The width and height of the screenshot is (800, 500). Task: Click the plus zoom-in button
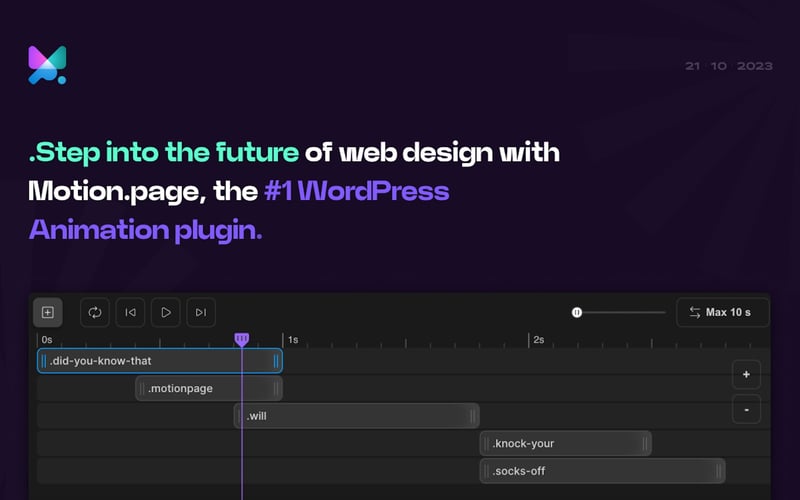(x=746, y=374)
